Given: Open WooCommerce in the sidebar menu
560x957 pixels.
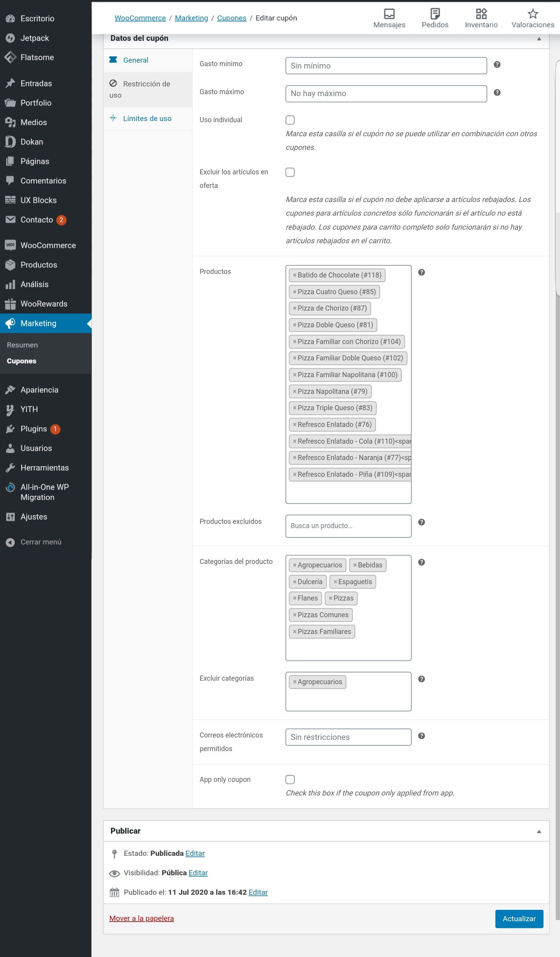Looking at the screenshot, I should tap(46, 246).
